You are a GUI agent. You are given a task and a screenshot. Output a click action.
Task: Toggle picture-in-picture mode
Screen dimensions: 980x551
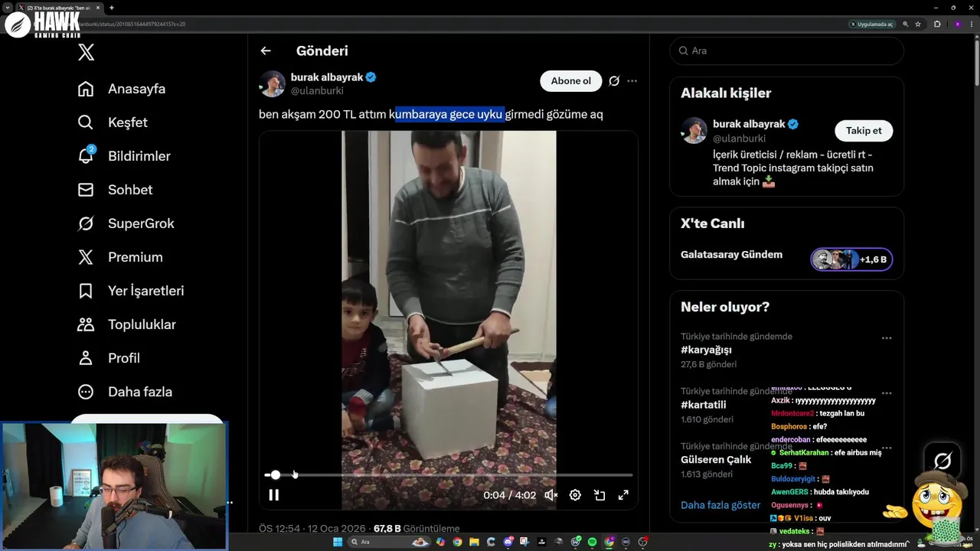coord(599,495)
